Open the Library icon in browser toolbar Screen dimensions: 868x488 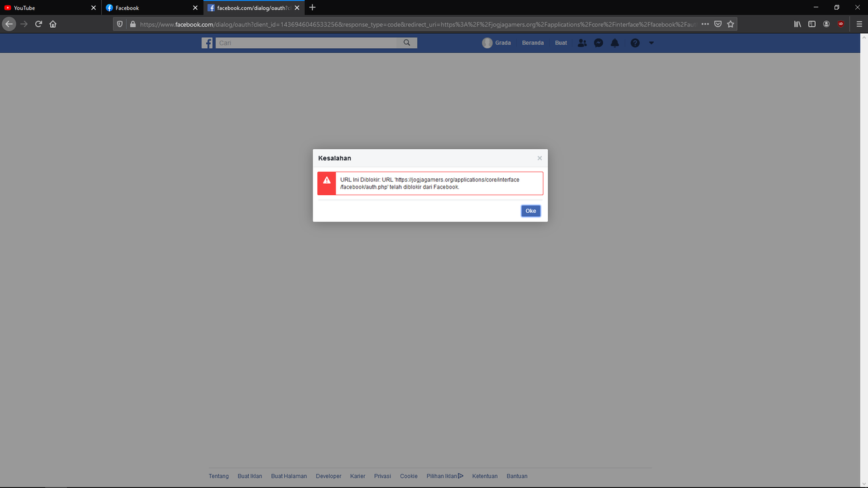tap(797, 24)
